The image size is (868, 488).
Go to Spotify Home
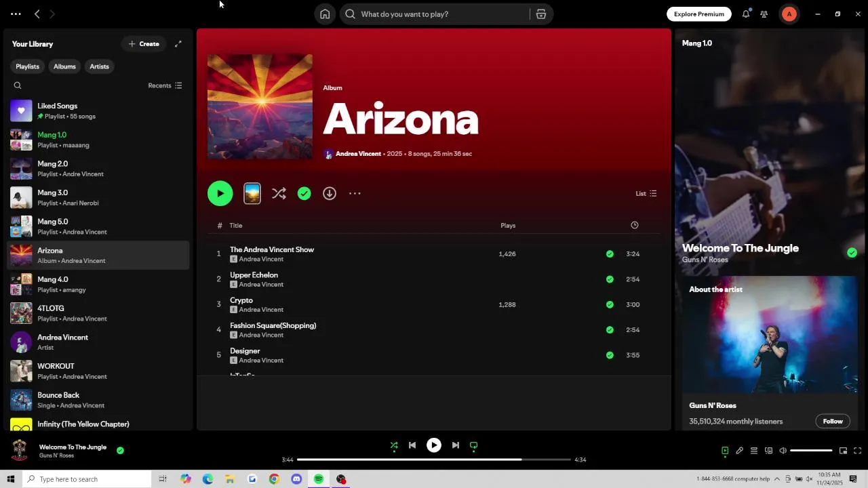[325, 14]
